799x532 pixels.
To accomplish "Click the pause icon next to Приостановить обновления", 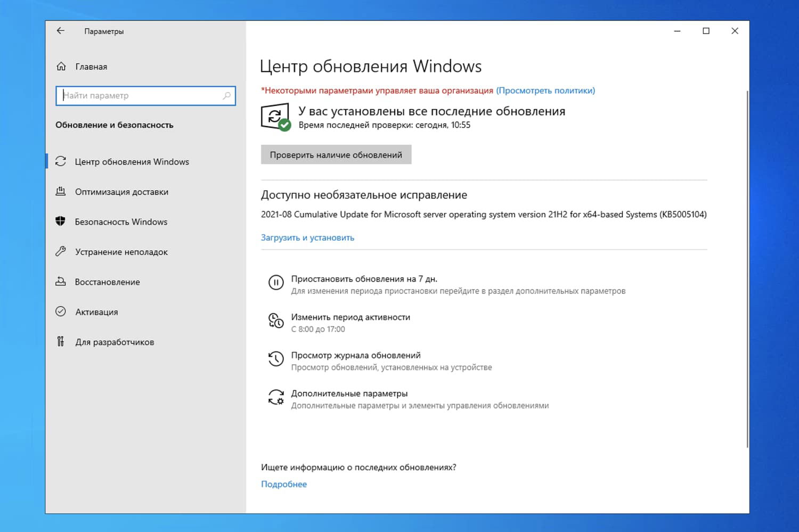I will (276, 283).
